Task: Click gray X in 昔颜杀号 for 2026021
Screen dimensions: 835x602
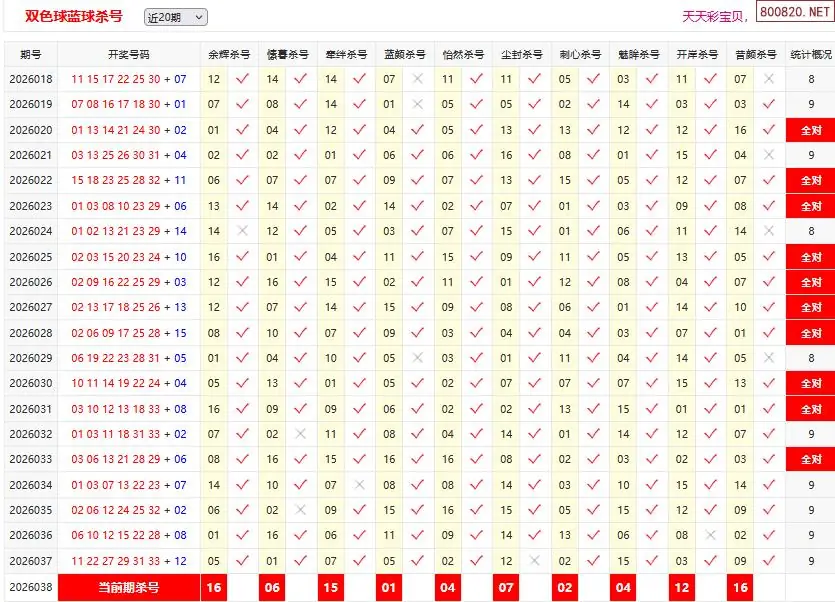Action: click(x=769, y=155)
